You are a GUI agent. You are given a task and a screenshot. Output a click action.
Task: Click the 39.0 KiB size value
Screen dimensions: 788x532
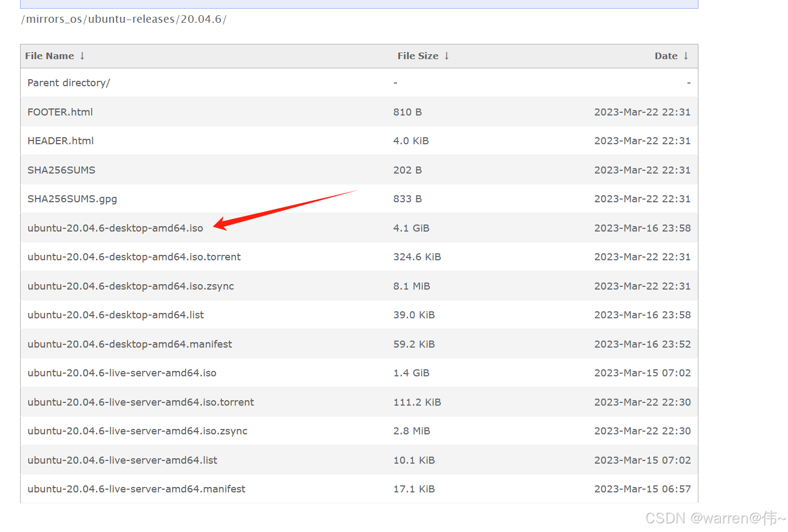coord(414,315)
